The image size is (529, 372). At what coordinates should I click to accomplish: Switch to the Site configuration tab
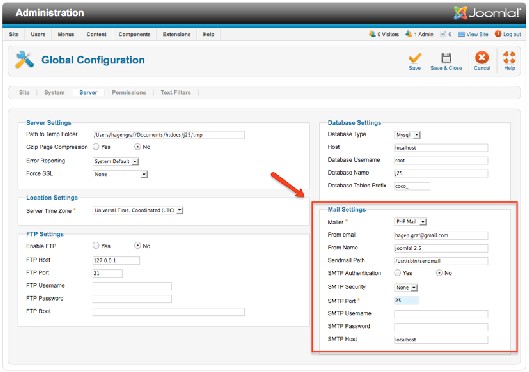pos(24,93)
